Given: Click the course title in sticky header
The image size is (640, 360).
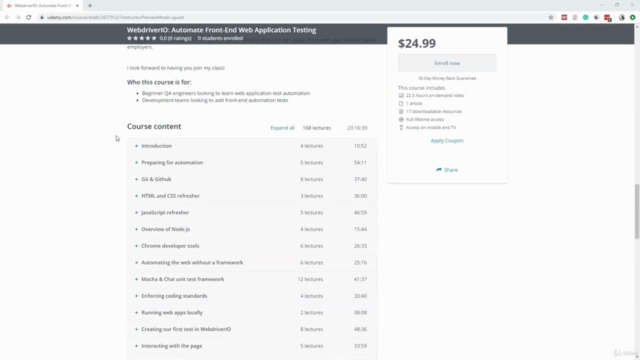Looking at the screenshot, I should (x=221, y=30).
